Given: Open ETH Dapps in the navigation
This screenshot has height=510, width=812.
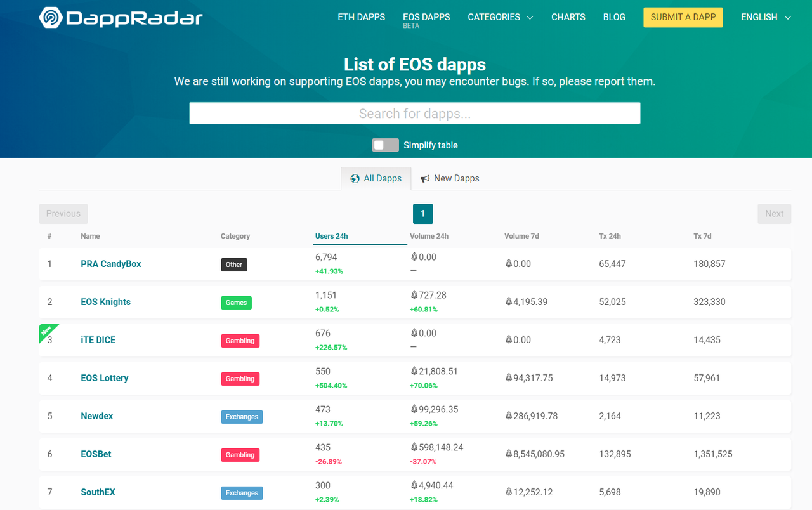Looking at the screenshot, I should coord(362,17).
